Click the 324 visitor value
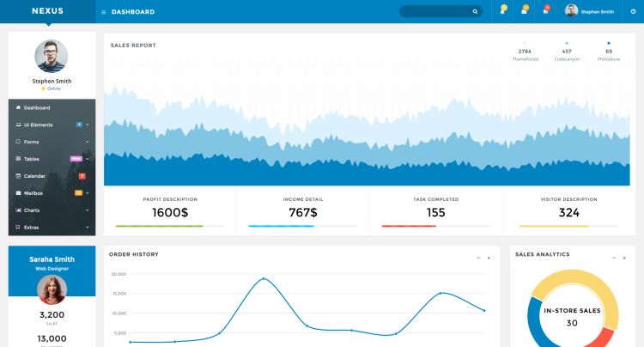This screenshot has height=347, width=644. pyautogui.click(x=568, y=212)
